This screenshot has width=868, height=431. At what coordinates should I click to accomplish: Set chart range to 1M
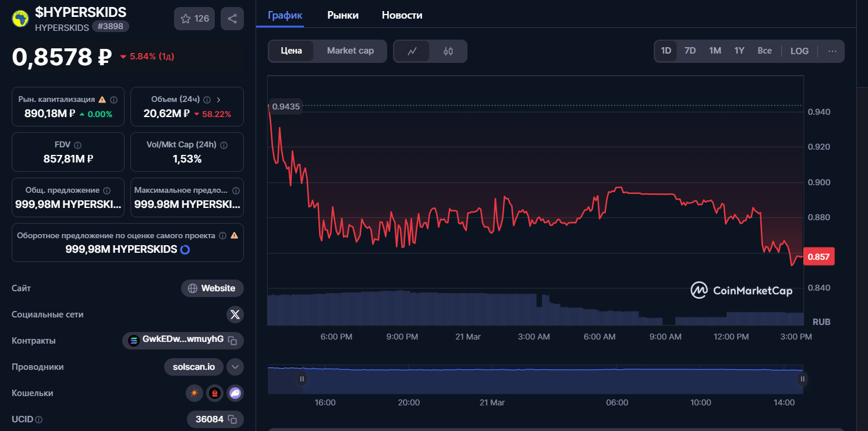click(715, 51)
